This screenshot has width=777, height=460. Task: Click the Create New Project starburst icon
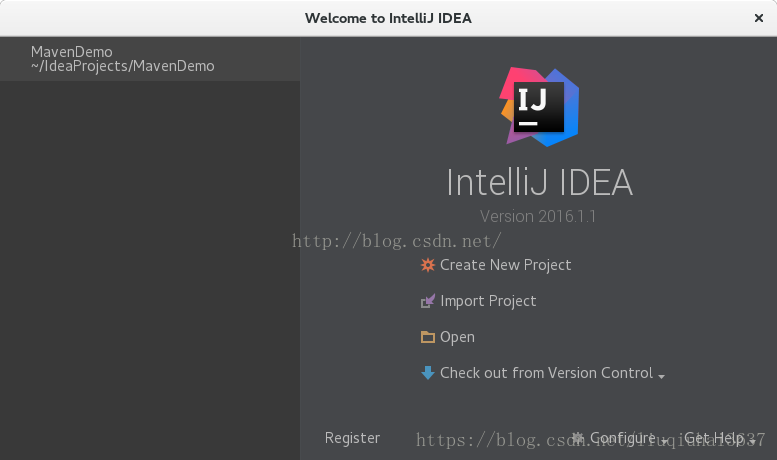428,265
